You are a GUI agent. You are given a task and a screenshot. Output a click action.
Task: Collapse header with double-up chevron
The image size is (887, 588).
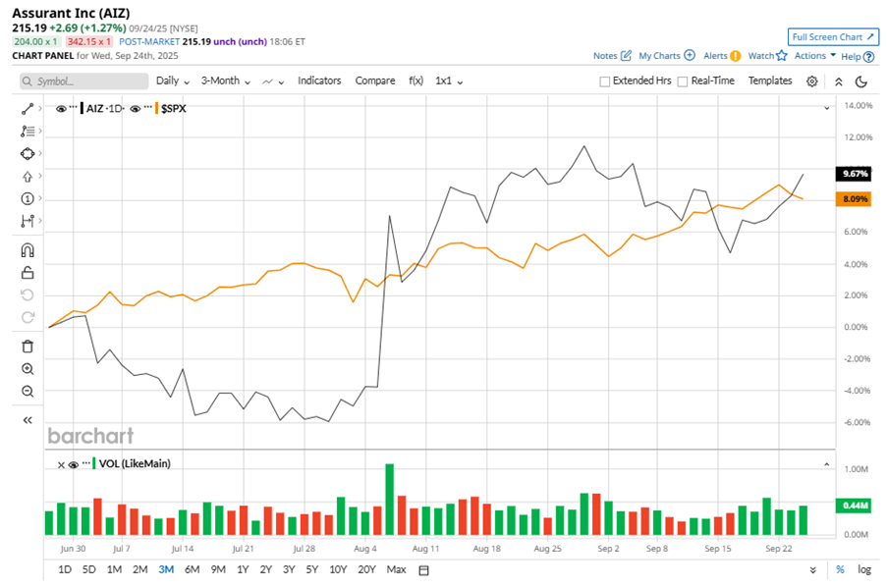(x=838, y=81)
